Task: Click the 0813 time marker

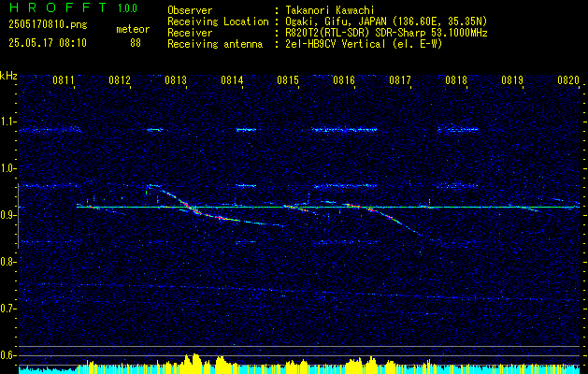Action: [176, 79]
